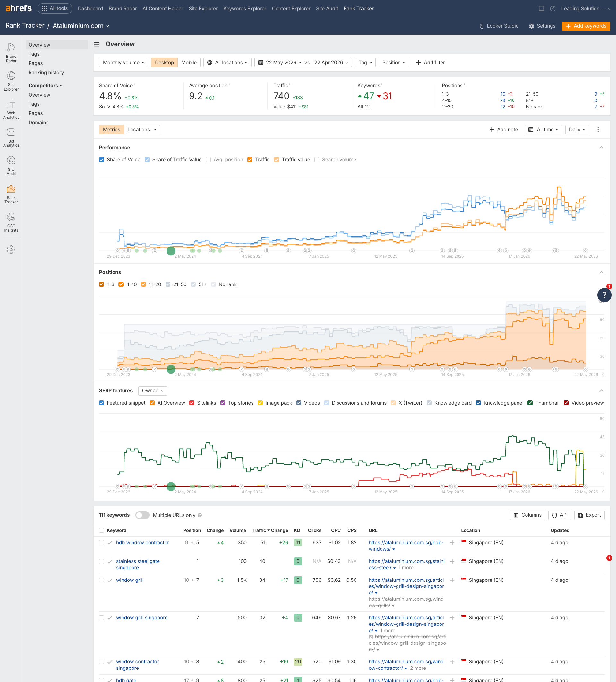The image size is (616, 682).
Task: Click the large green marker on Performance chart
Action: pyautogui.click(x=171, y=251)
